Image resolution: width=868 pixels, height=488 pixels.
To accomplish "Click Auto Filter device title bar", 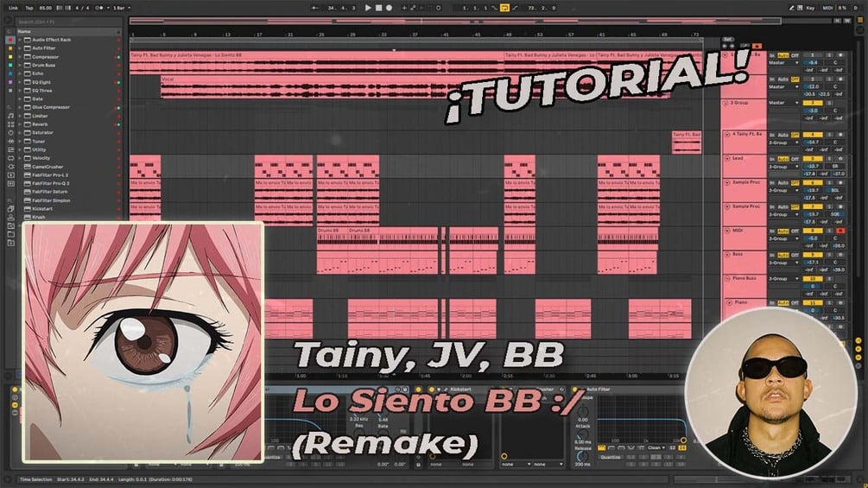I will [628, 390].
